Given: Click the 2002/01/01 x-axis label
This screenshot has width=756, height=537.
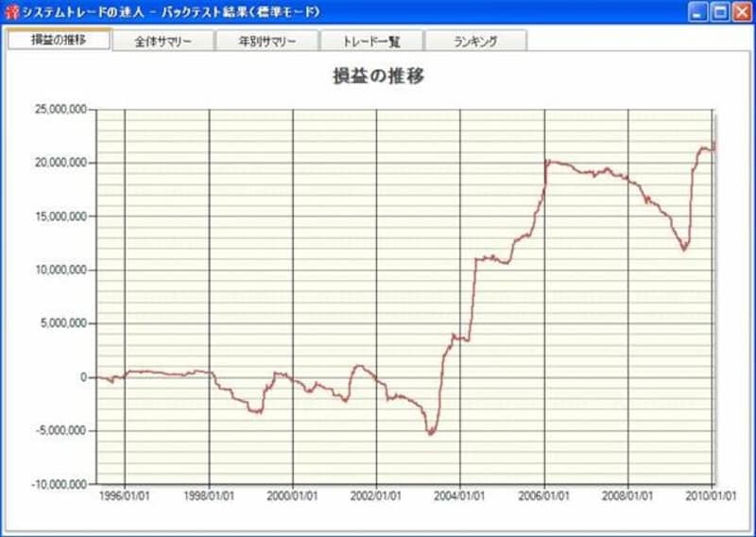Looking at the screenshot, I should tap(376, 496).
